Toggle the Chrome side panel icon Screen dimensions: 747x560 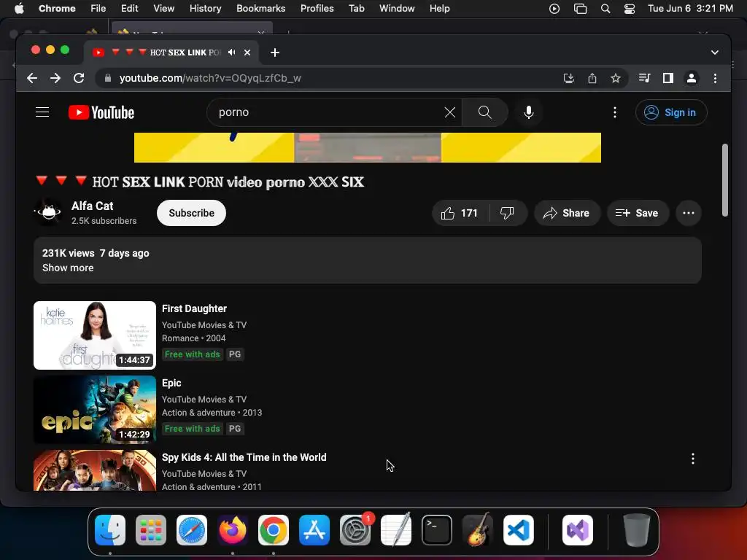(668, 78)
